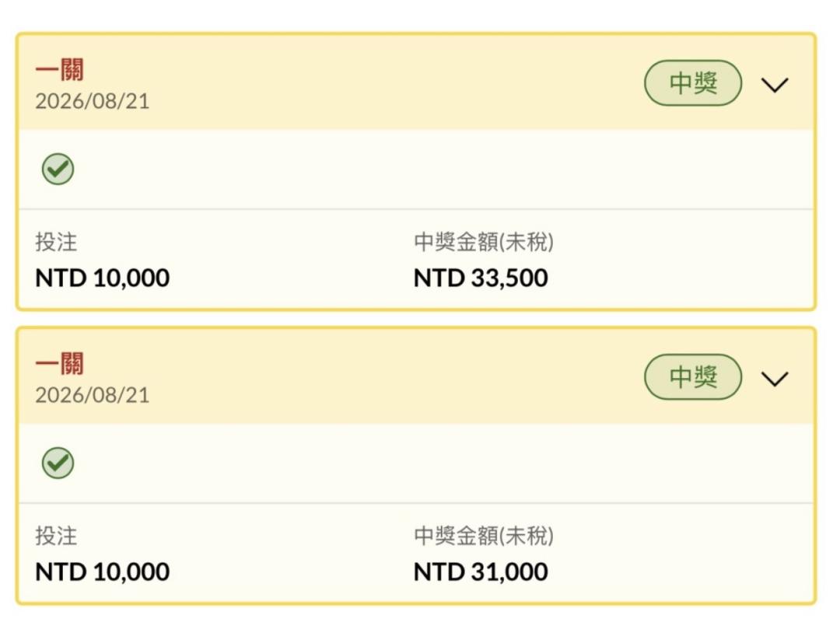Click the 2026/08/21 date in second card
This screenshot has height=633, width=840.
tap(92, 395)
